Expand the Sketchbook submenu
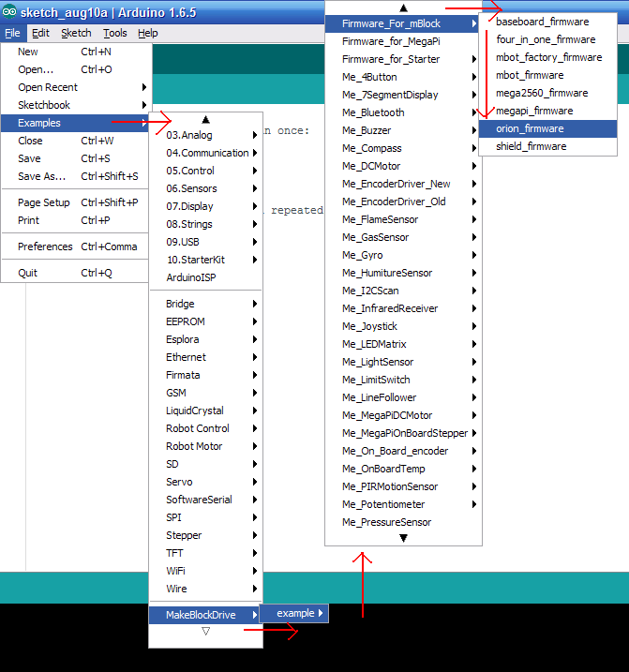 [x=75, y=105]
